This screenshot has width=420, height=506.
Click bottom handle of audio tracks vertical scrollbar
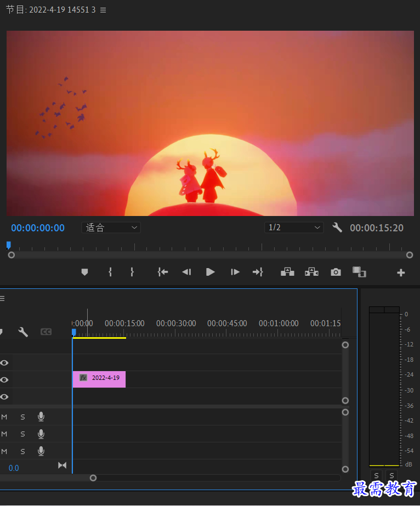345,469
